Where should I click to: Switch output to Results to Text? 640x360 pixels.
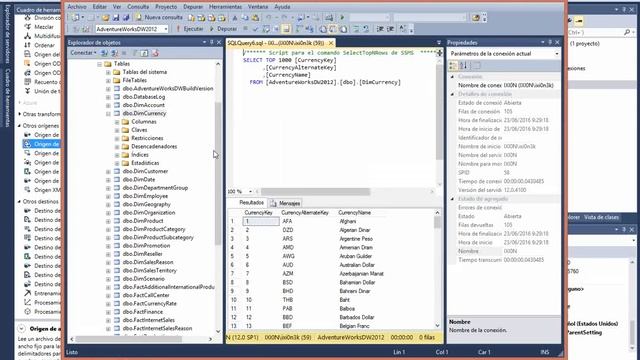tap(323, 29)
